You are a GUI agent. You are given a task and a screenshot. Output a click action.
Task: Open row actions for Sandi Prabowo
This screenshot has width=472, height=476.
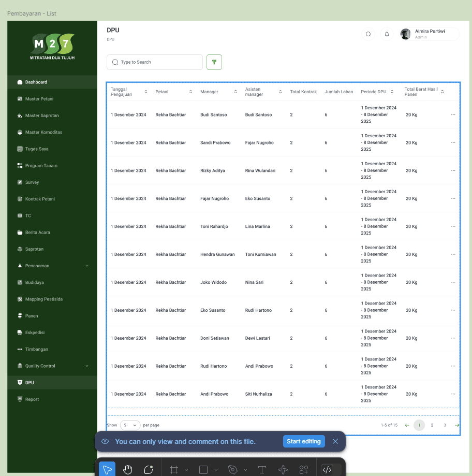point(453,142)
